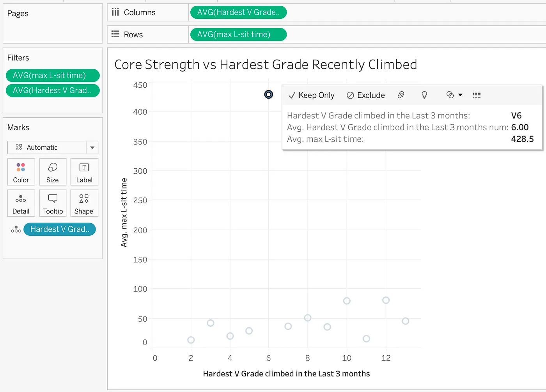The image size is (546, 392).
Task: Click the Hardest V Grad.. detail pill in Marks
Action: 60,230
